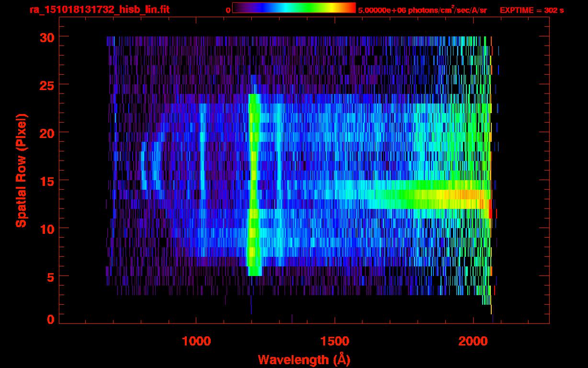
Task: Click the x-axis tick label 2000
Action: click(473, 341)
